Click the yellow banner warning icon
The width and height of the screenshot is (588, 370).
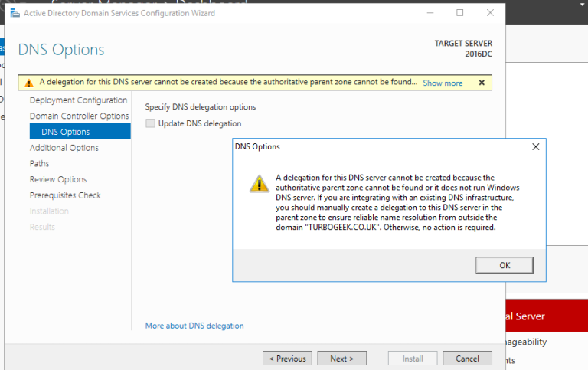(x=29, y=83)
